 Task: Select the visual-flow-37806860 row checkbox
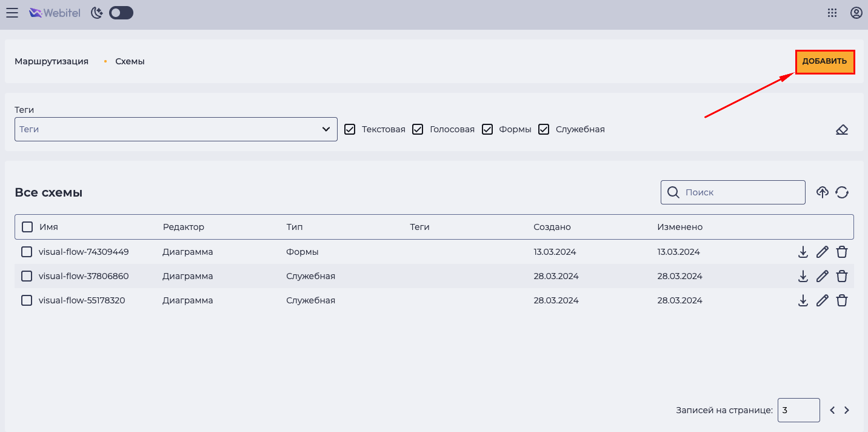click(x=27, y=276)
